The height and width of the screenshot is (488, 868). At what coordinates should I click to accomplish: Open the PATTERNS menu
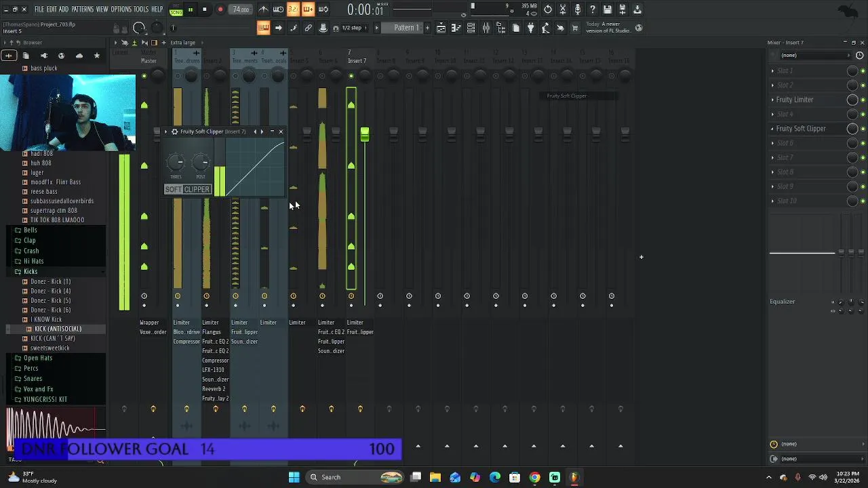82,9
